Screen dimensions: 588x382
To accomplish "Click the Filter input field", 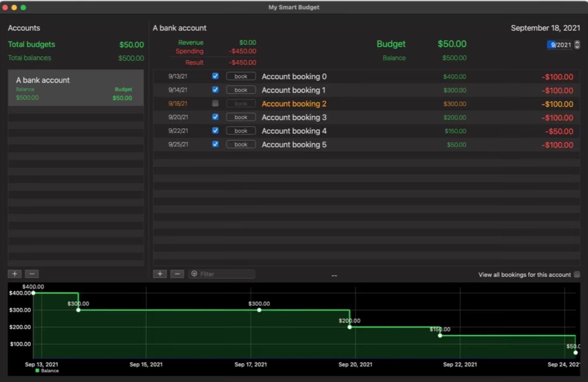I will pyautogui.click(x=222, y=274).
